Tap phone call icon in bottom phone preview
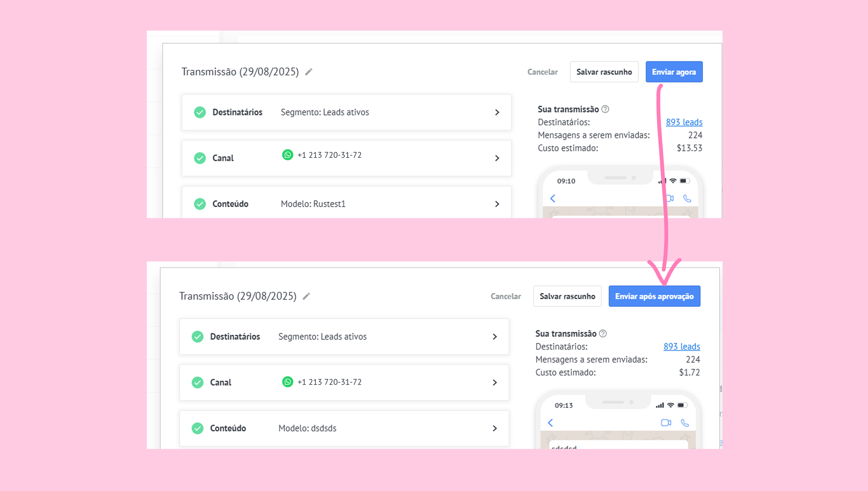868x491 pixels. click(x=685, y=422)
